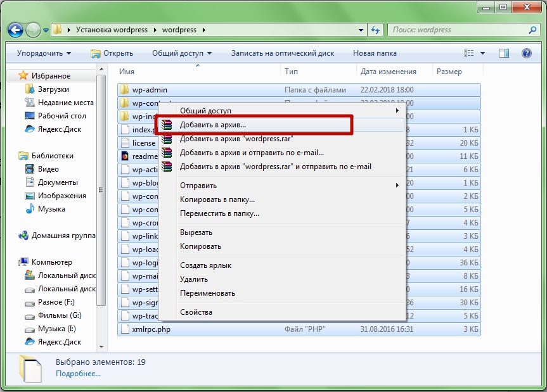Screen dimensions: 547x392
Task: Click the navigation pane scrollbar thumb
Action: point(101,190)
